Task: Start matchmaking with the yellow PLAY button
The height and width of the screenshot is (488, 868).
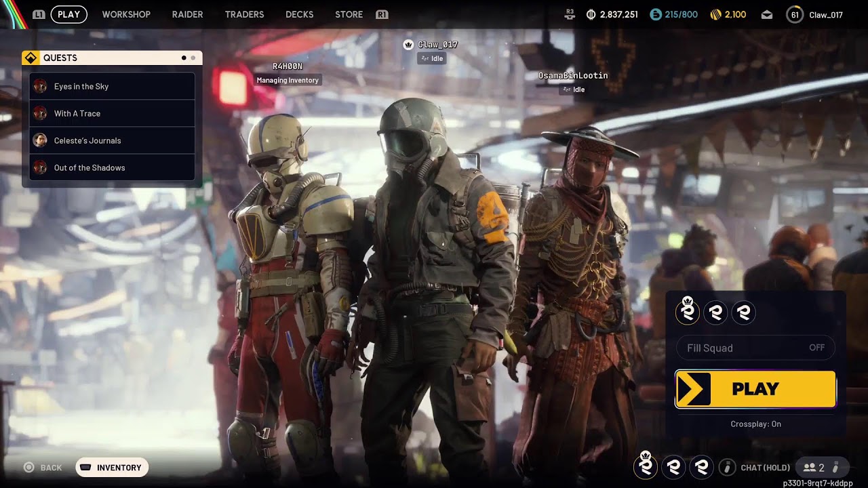Action: (x=755, y=389)
